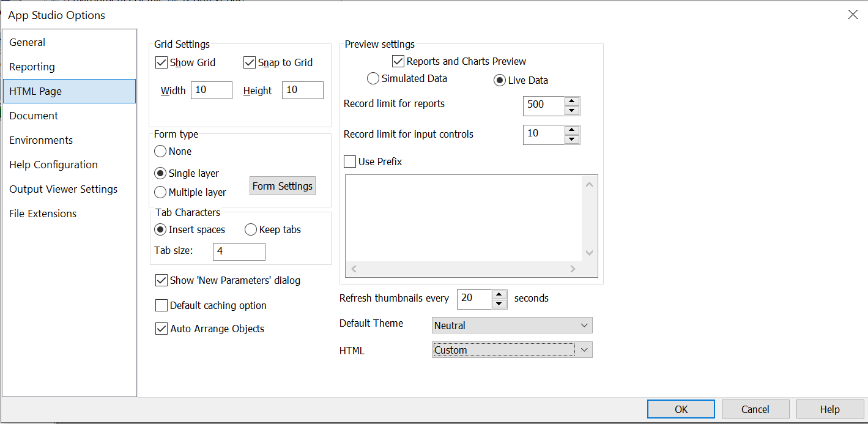The image size is (868, 424).
Task: Increase record limit for reports spinner
Action: tap(572, 102)
